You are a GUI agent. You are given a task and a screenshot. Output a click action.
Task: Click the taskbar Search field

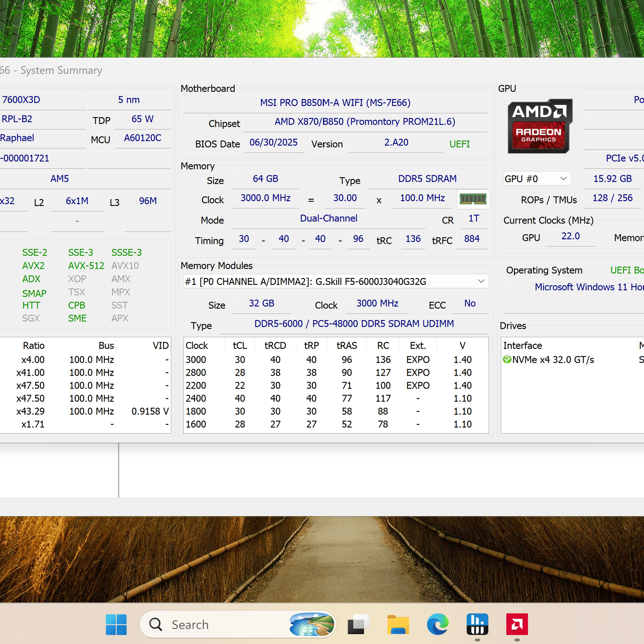(237, 624)
